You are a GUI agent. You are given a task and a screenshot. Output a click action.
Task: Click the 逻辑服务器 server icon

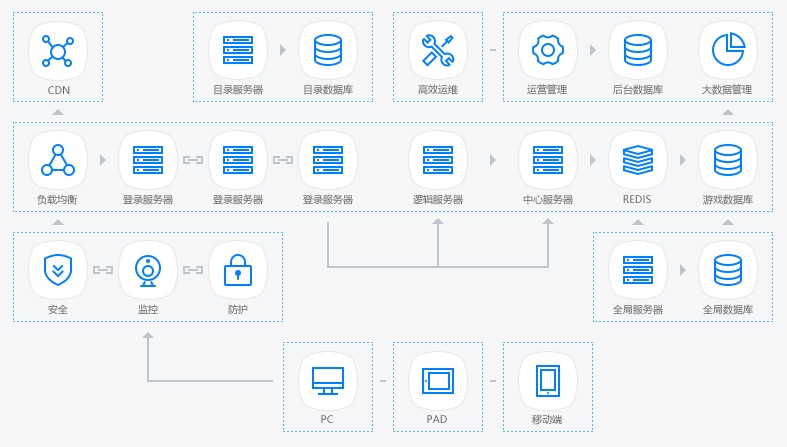click(438, 160)
